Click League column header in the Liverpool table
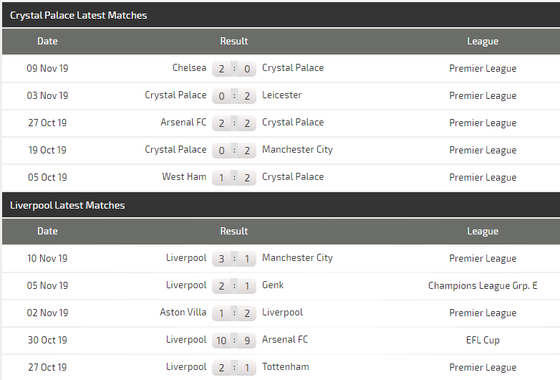This screenshot has height=380, width=560. click(x=482, y=231)
